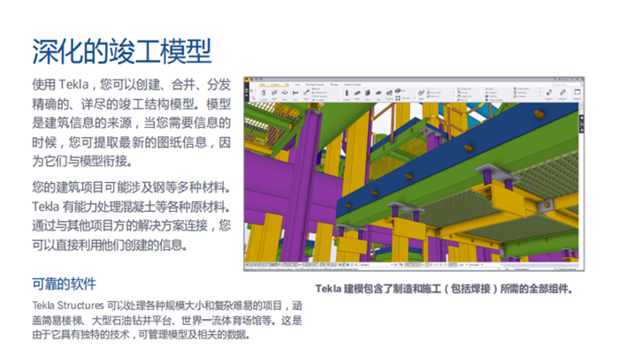
Task: Click the title 深化的竣工模型
Action: pyautogui.click(x=122, y=51)
